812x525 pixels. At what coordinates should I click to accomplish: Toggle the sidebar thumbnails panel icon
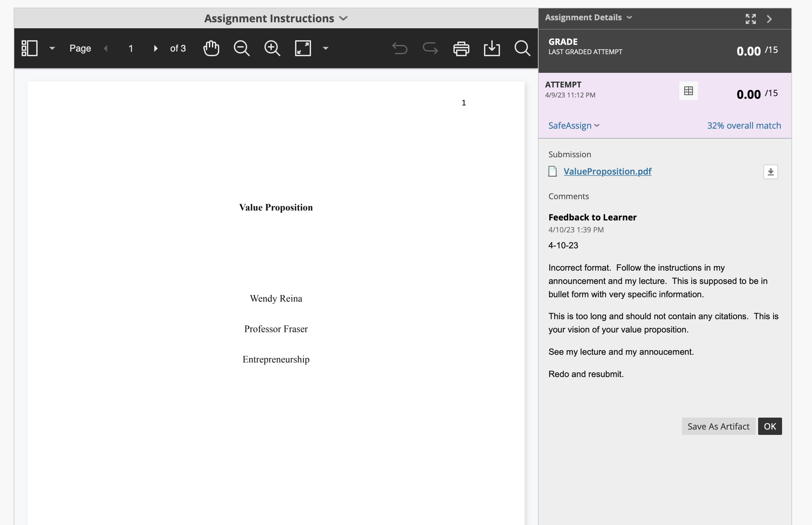(x=29, y=48)
